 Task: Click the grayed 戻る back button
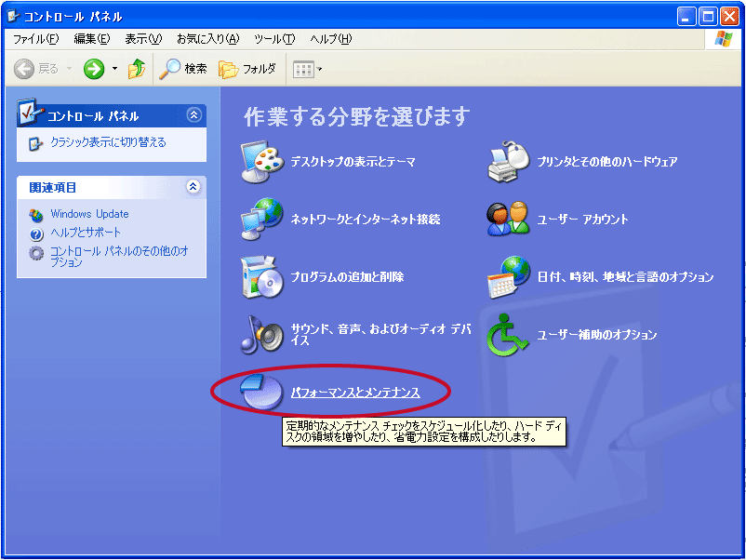36,69
